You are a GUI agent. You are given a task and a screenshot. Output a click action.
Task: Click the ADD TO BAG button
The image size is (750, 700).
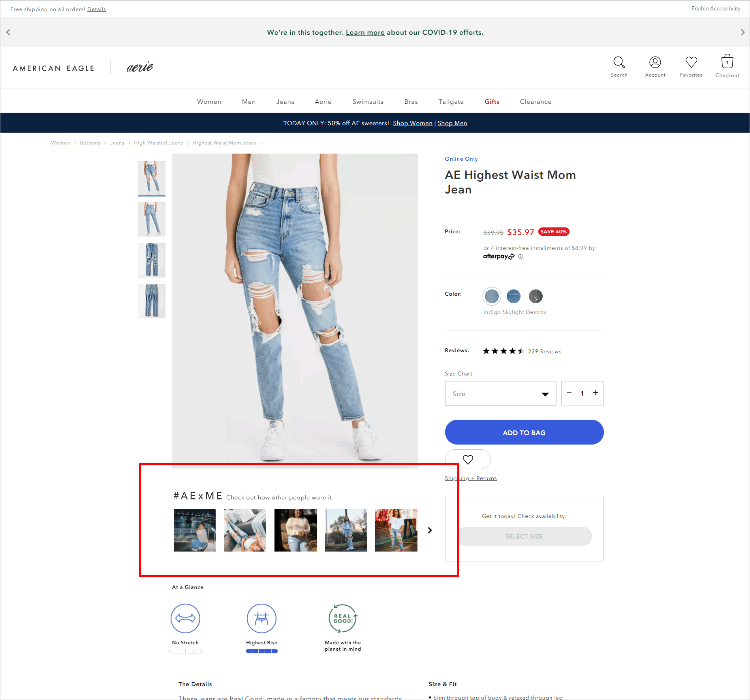pyautogui.click(x=524, y=432)
